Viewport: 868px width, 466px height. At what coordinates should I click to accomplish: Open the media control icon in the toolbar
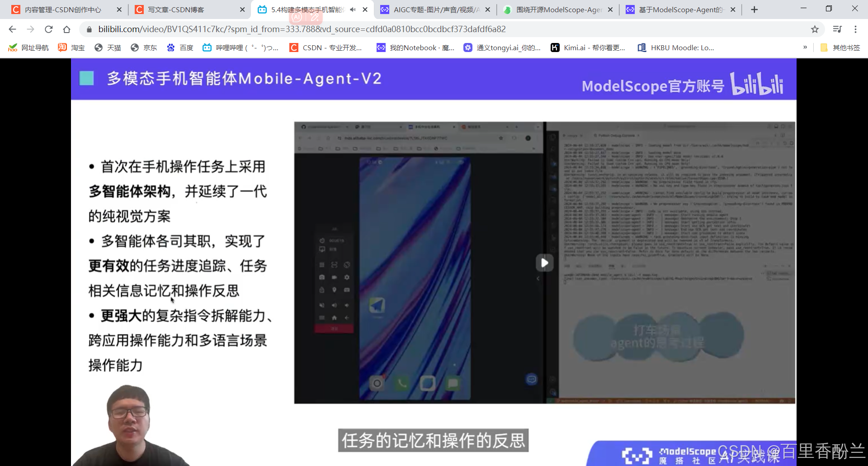coord(837,29)
